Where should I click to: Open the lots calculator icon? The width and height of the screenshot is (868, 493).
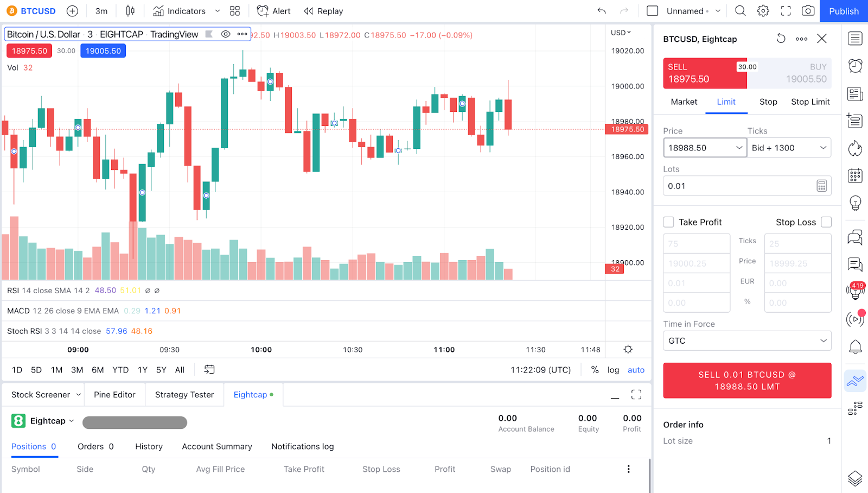click(821, 186)
